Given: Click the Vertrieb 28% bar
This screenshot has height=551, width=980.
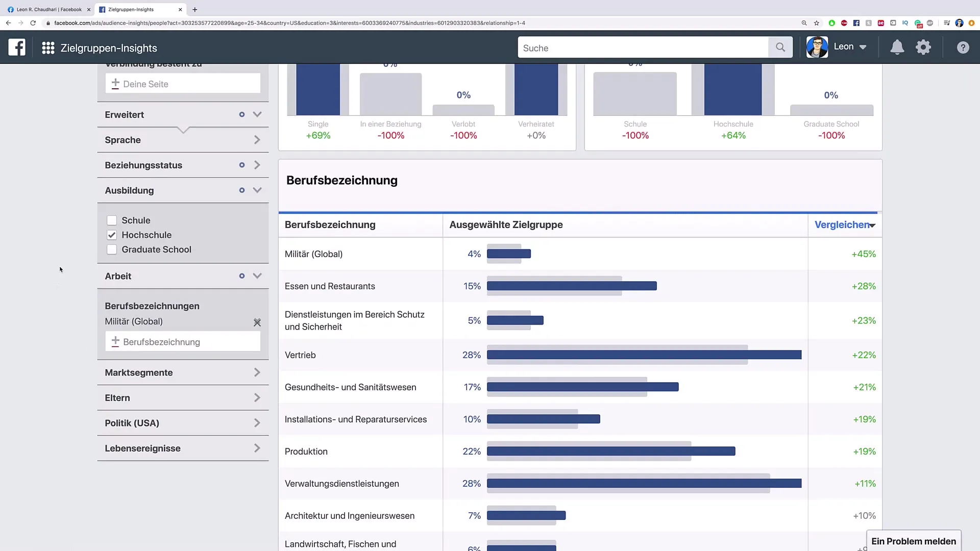Looking at the screenshot, I should (644, 355).
